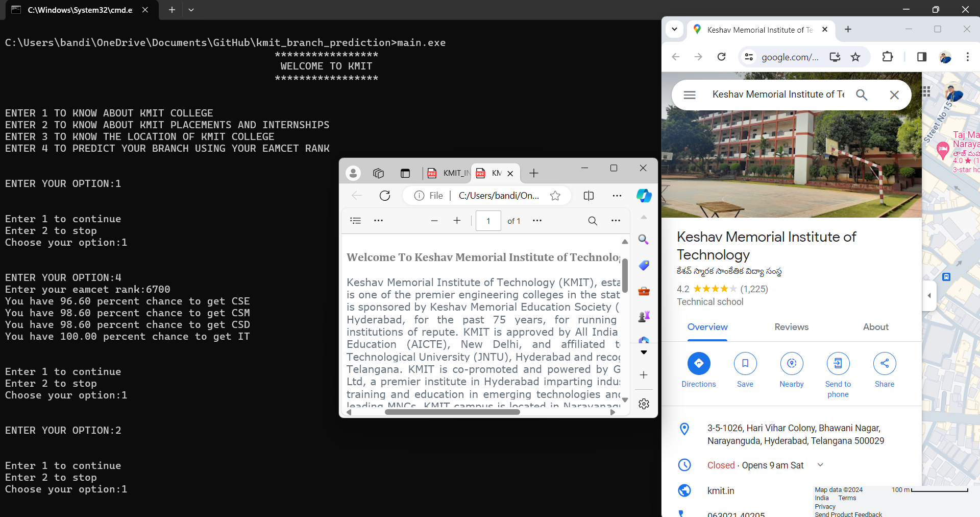The width and height of the screenshot is (980, 517).
Task: Open Edge sidebar search icon
Action: [x=644, y=240]
